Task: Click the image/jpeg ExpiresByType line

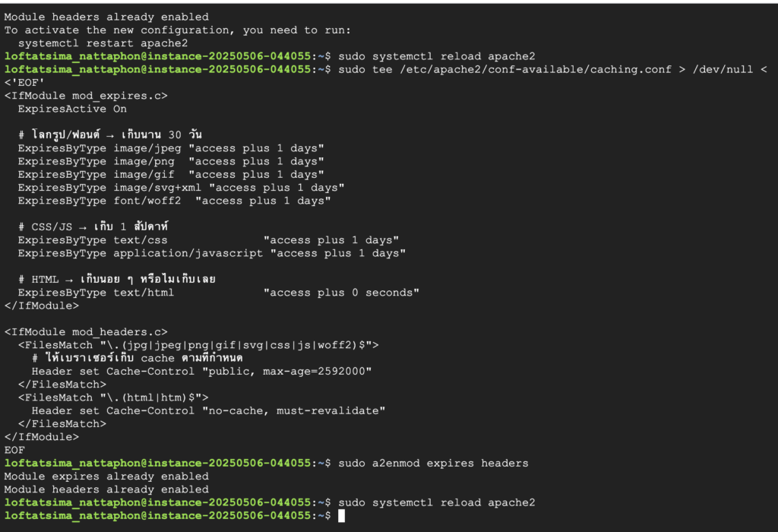Action: [171, 148]
